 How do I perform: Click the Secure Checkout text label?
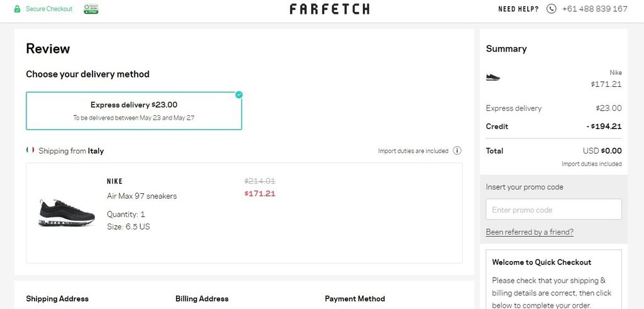(49, 9)
